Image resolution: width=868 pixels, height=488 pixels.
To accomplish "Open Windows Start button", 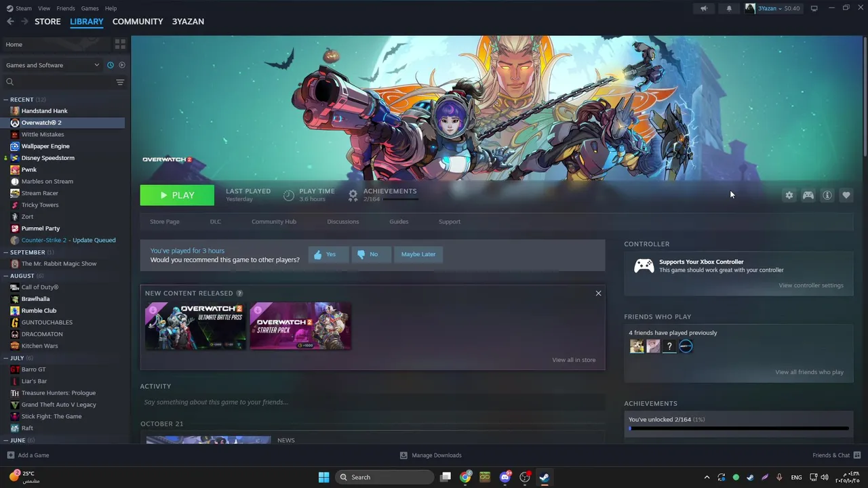I will [324, 477].
